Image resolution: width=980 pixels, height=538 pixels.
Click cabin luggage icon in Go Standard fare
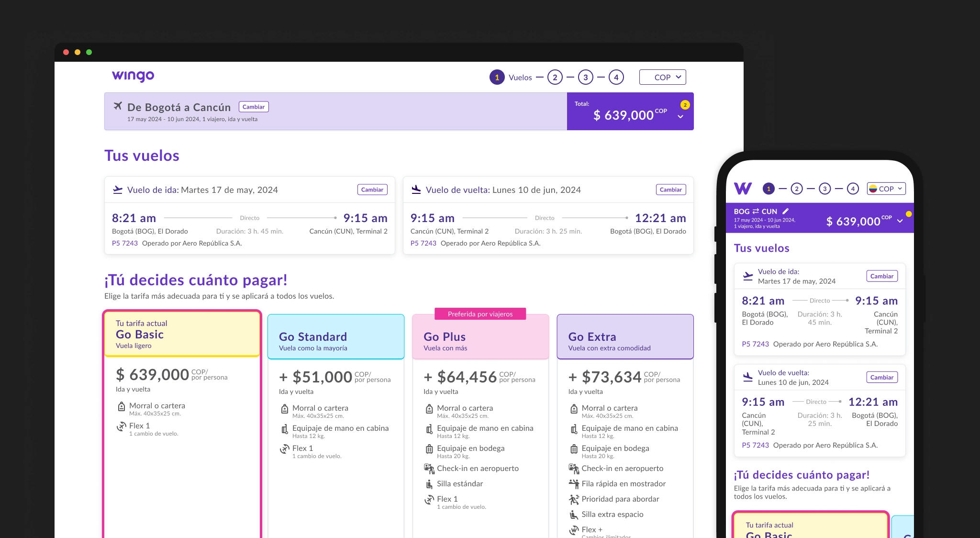[x=285, y=429]
